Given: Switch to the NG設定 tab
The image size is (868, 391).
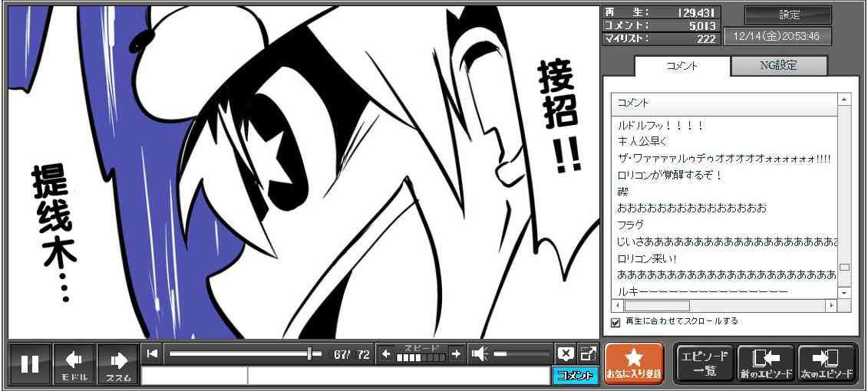Looking at the screenshot, I should pyautogui.click(x=778, y=66).
